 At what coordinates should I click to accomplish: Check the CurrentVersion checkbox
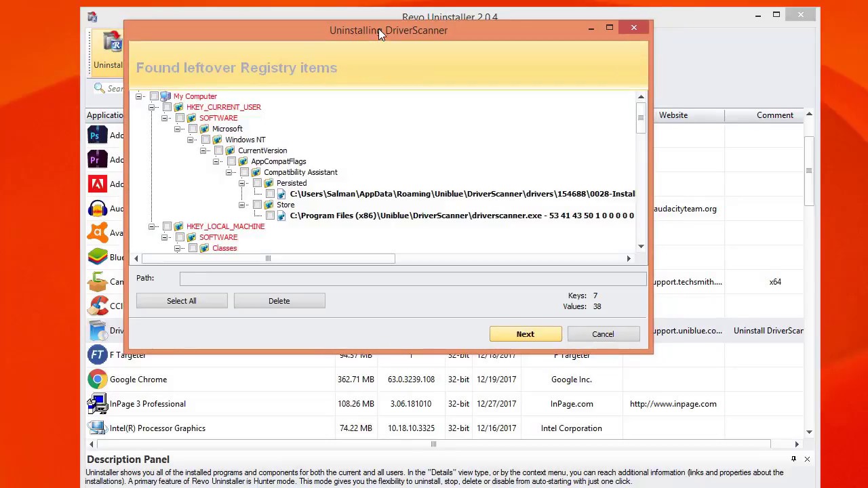[218, 150]
